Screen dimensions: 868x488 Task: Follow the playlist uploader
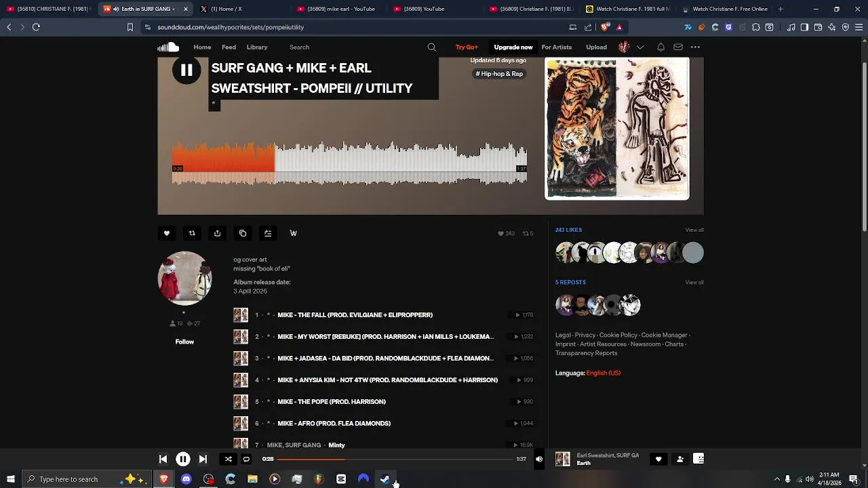click(184, 342)
